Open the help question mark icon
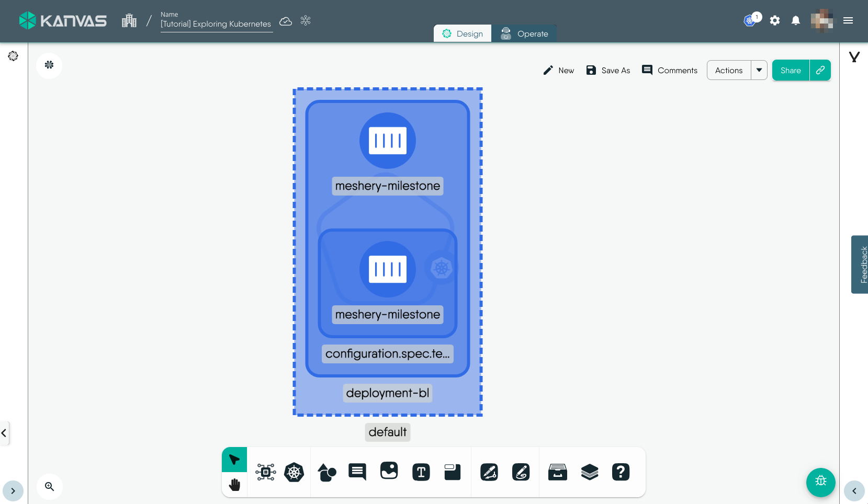This screenshot has height=504, width=868. pos(621,472)
